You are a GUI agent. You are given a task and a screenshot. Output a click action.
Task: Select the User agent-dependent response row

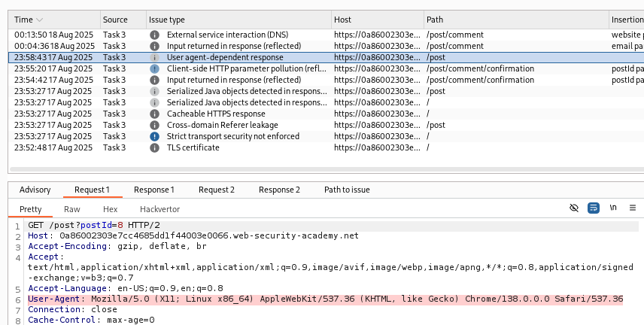click(x=326, y=57)
